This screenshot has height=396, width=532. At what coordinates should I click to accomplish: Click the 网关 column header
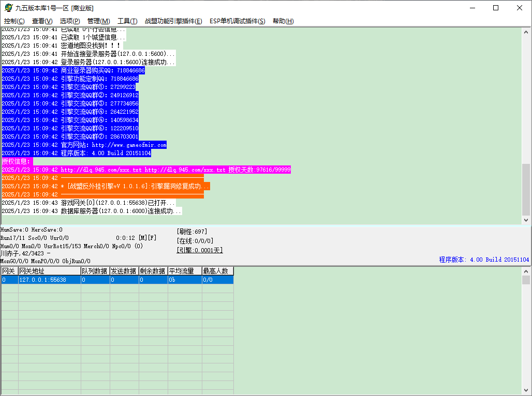tap(9, 271)
